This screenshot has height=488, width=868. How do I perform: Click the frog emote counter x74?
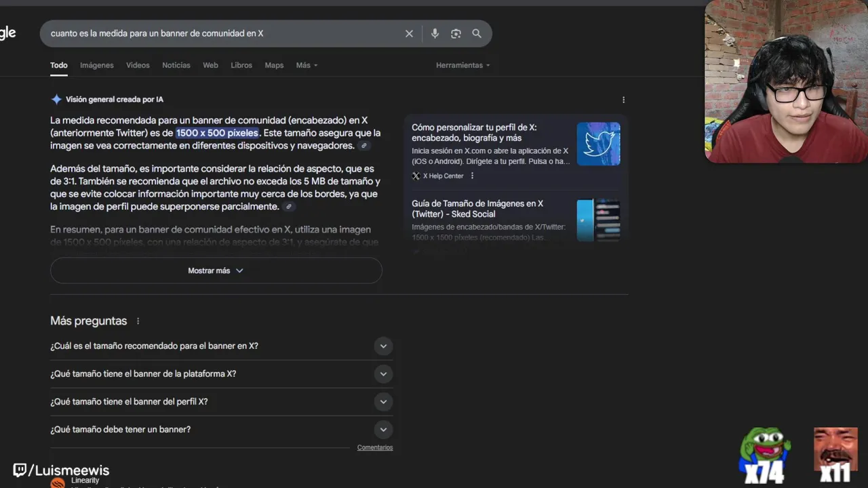pos(764,455)
